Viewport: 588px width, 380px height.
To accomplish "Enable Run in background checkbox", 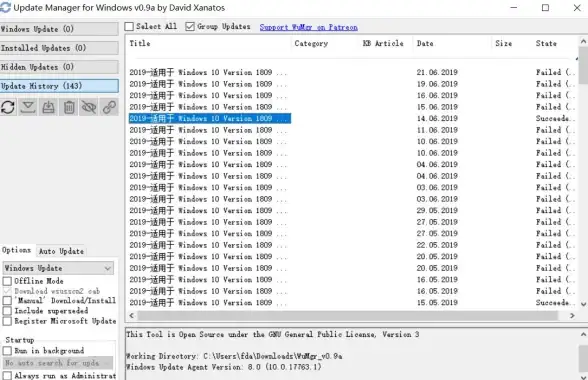I will click(x=7, y=351).
